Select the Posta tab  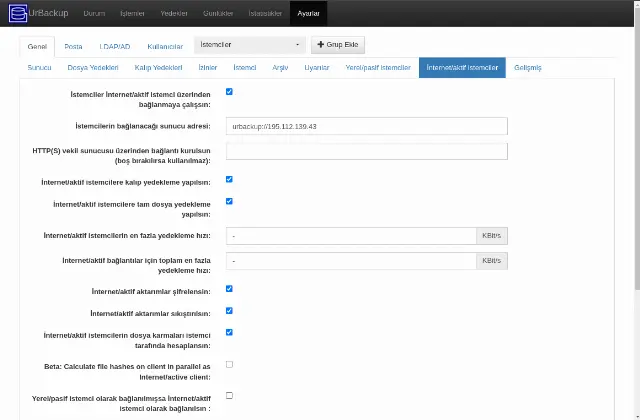73,47
